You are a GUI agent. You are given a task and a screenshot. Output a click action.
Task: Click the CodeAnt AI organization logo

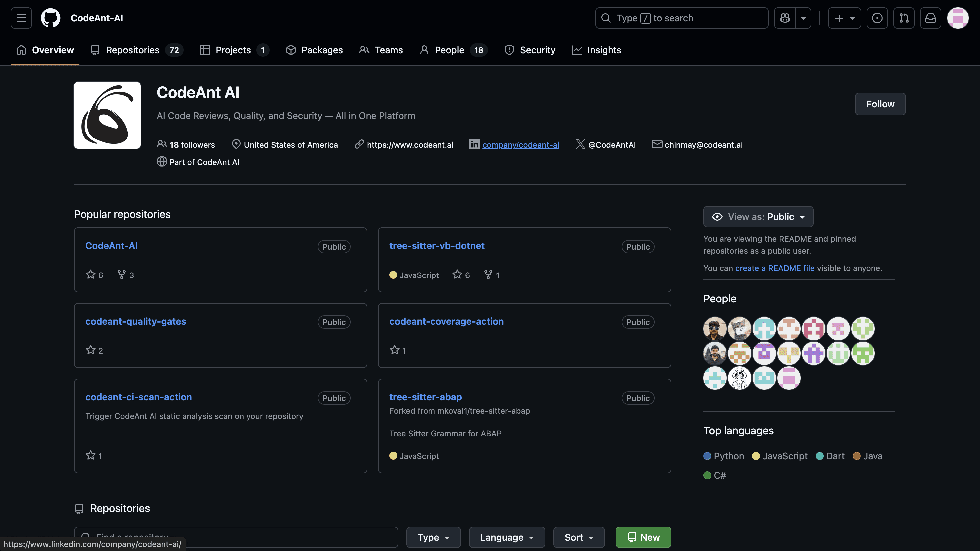[x=107, y=115]
